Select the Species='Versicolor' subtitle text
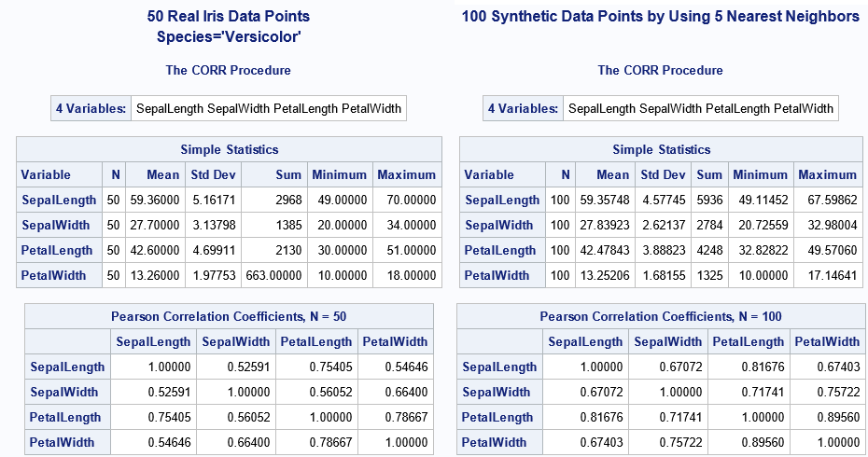Image resolution: width=868 pixels, height=457 pixels. [229, 37]
